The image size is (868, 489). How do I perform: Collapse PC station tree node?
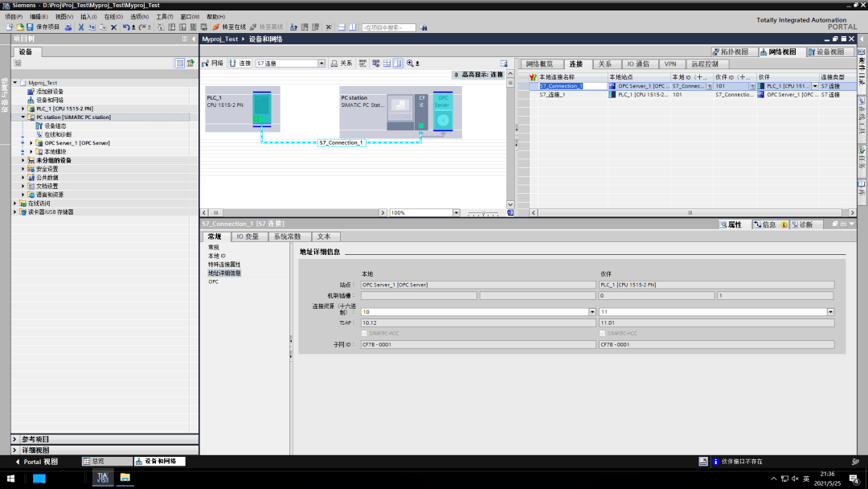(23, 117)
